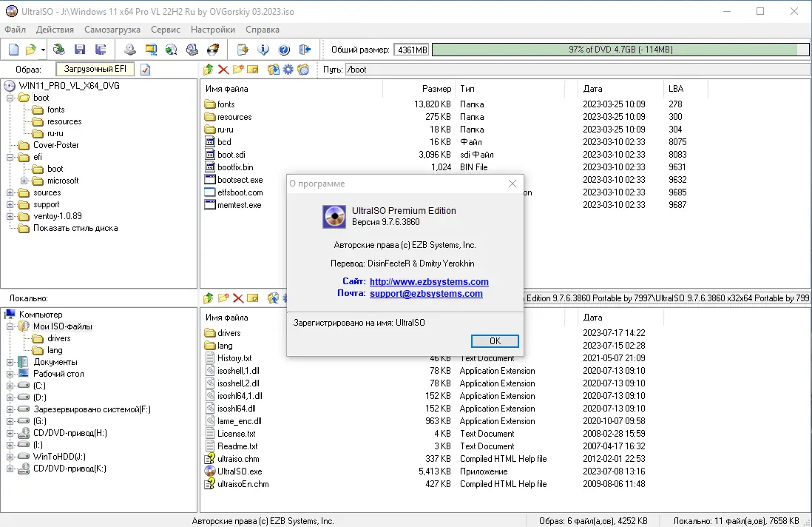The image size is (812, 527).
Task: Click the Save As toolbar icon
Action: click(101, 50)
